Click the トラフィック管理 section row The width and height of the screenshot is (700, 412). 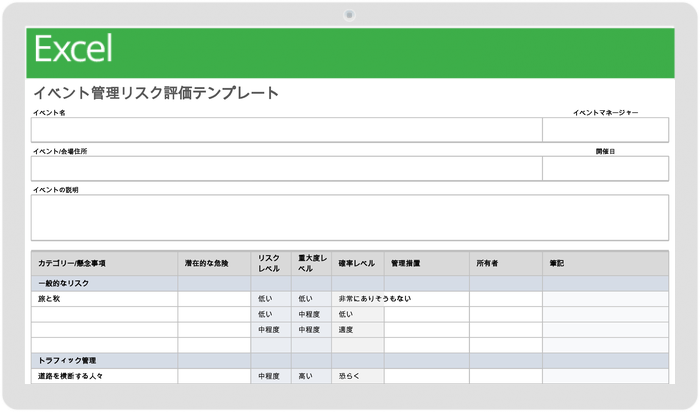[350, 361]
